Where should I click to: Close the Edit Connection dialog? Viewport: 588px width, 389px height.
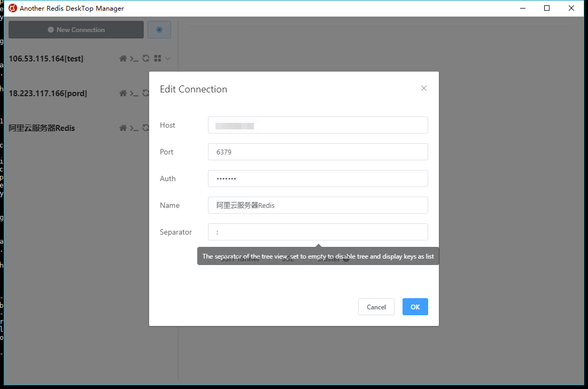point(424,88)
